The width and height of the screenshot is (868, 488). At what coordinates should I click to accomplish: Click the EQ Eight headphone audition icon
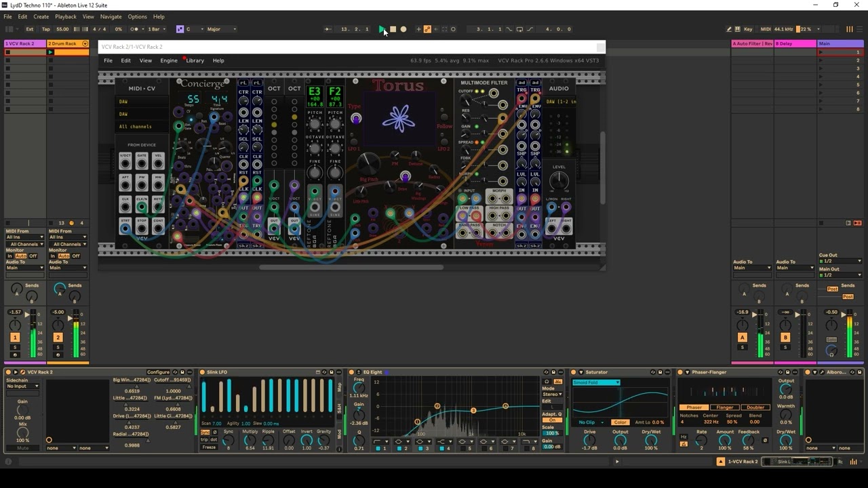547,382
